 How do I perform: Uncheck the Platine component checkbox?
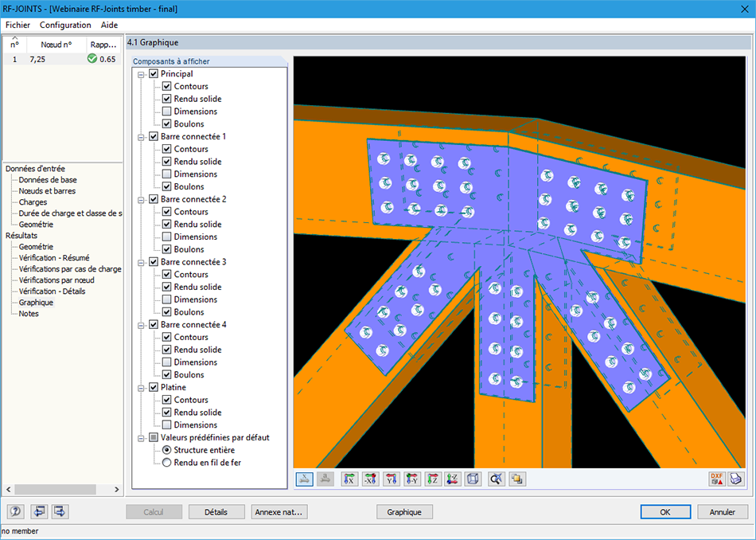[154, 388]
